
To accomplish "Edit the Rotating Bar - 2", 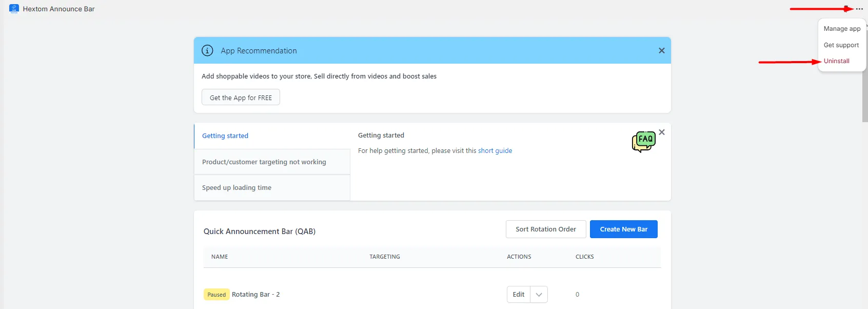I will pyautogui.click(x=519, y=295).
